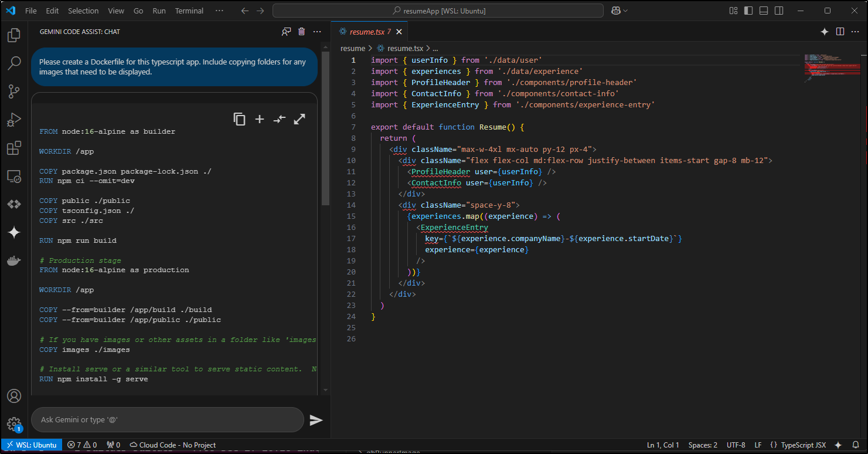Image resolution: width=868 pixels, height=454 pixels.
Task: Click Cloud Code - No Project status
Action: (x=173, y=445)
